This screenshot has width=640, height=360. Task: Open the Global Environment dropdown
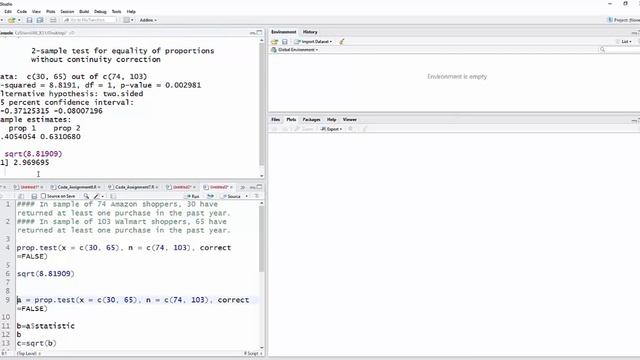[x=294, y=50]
